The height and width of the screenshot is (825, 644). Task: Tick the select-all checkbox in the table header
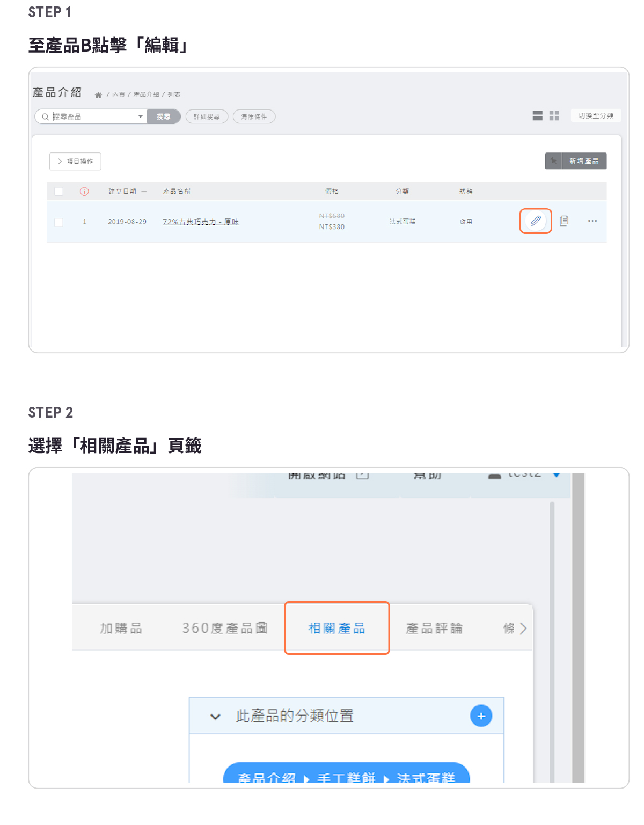(x=59, y=192)
